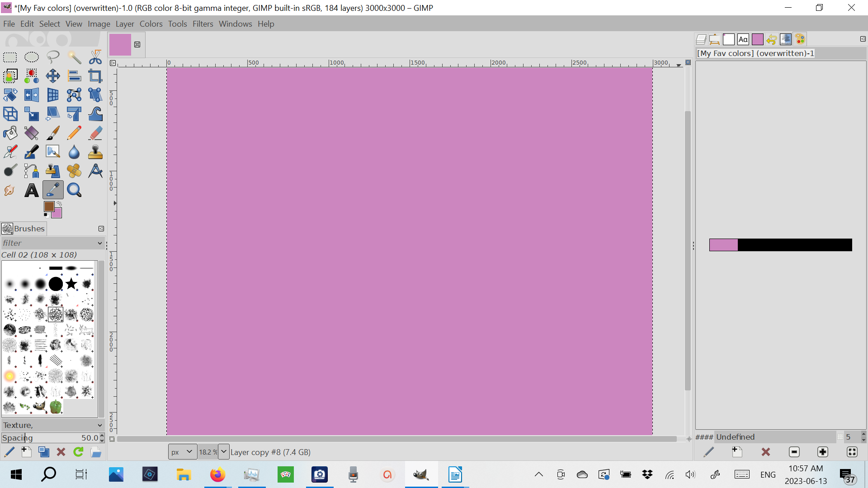Viewport: 868px width, 488px height.
Task: Select the Crop tool
Action: pyautogui.click(x=95, y=76)
